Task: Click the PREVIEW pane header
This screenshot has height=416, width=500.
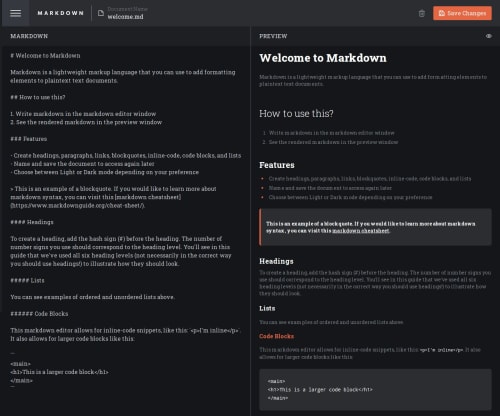Action: (273, 36)
